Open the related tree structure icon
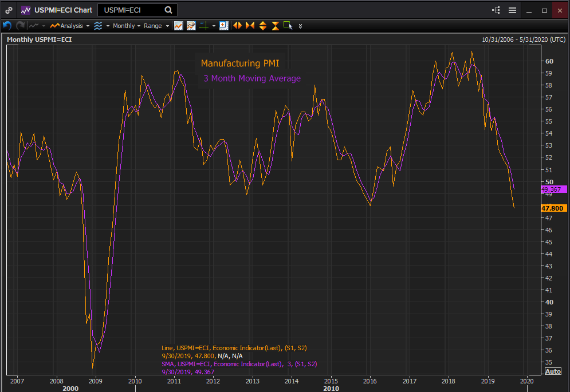The height and width of the screenshot is (392, 570). click(496, 10)
